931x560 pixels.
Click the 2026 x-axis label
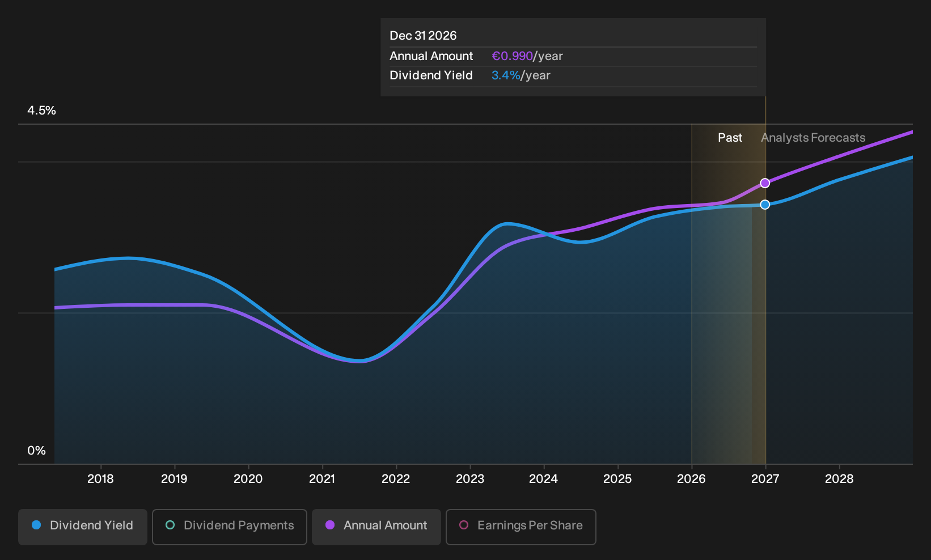click(x=692, y=479)
